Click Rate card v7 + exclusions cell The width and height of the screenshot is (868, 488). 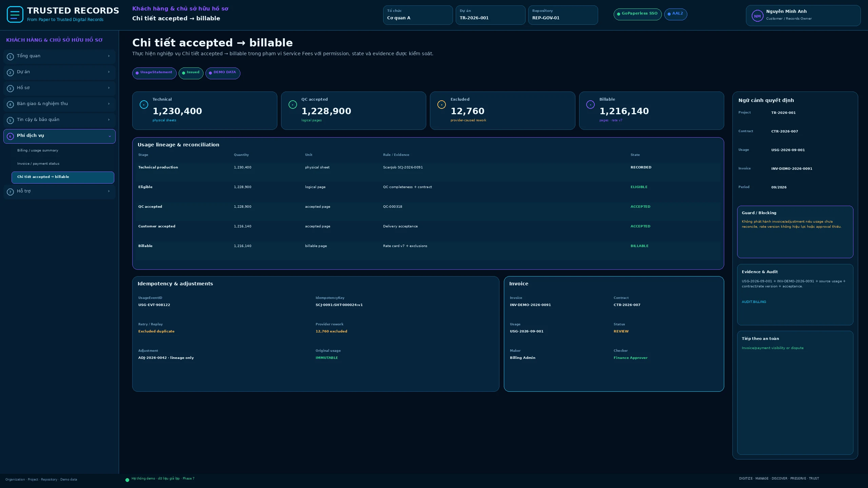405,246
